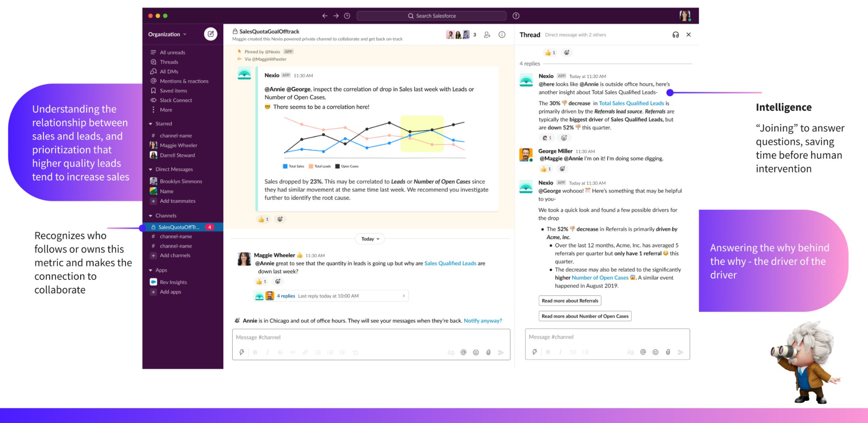Add reaction to Maggie Wheeler's message
This screenshot has width=868, height=423.
click(x=278, y=281)
